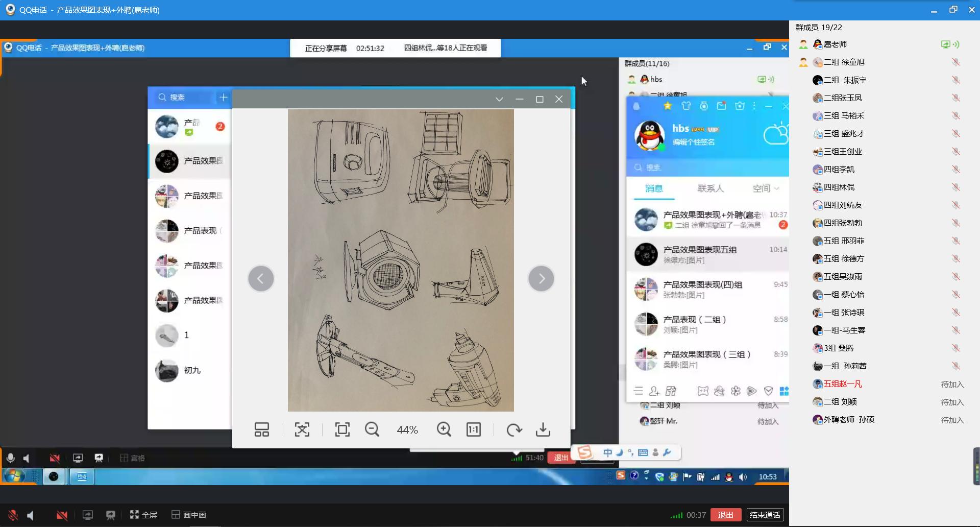Enable 画中画 picture-in-picture mode
Viewport: 980px width, 527px height.
pyautogui.click(x=188, y=515)
